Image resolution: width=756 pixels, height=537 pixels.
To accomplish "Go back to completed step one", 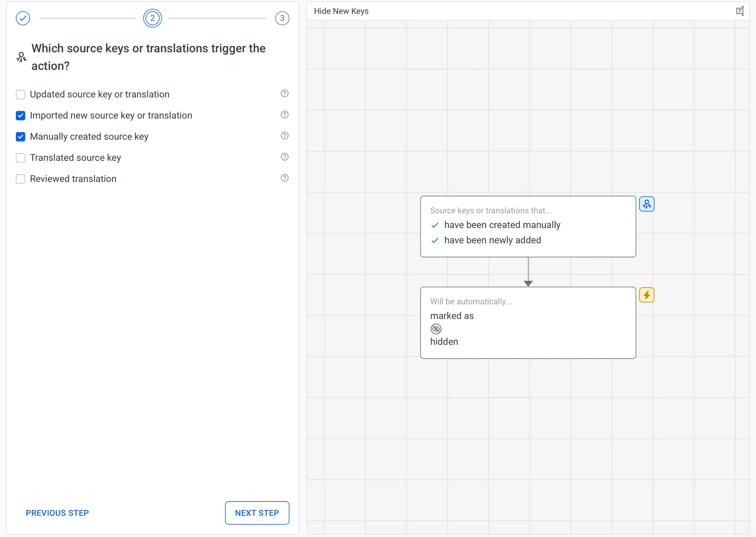I will [23, 18].
